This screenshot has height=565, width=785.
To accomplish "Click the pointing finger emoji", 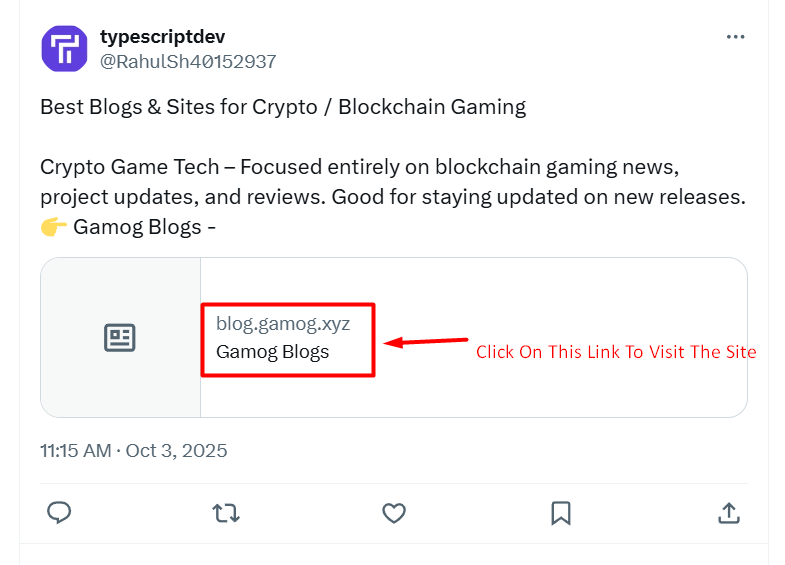I will pyautogui.click(x=54, y=228).
